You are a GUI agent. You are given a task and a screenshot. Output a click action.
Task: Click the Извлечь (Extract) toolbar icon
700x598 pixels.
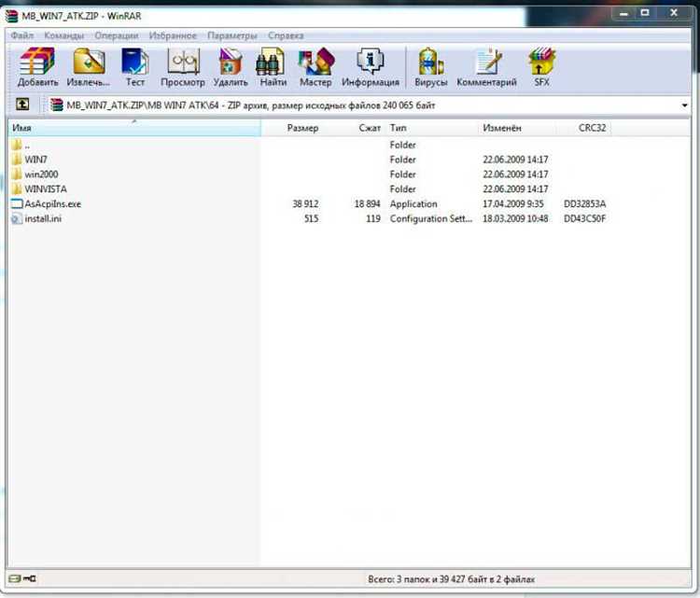point(89,62)
